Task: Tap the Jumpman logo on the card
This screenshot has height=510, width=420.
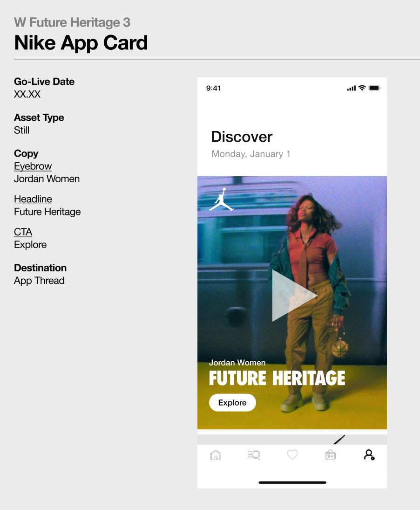Action: 221,200
